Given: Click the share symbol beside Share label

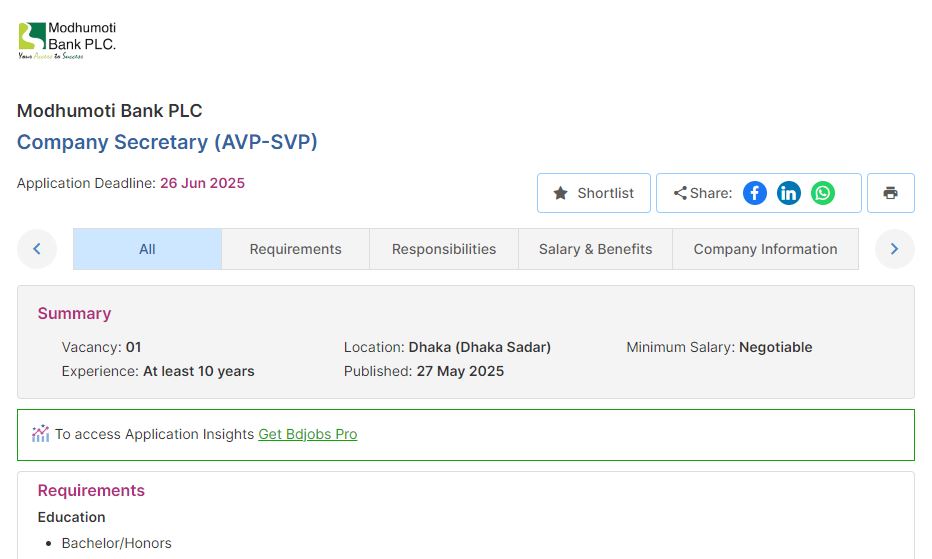Looking at the screenshot, I should tap(680, 193).
